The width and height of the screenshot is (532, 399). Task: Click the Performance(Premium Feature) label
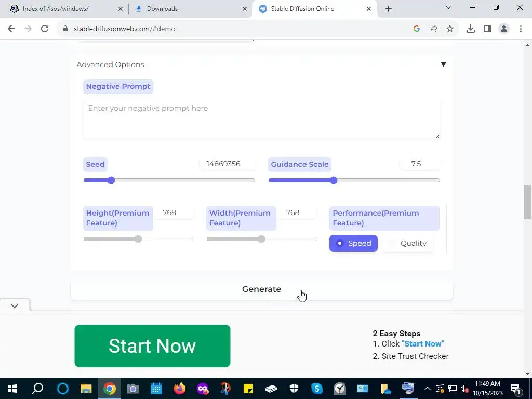click(384, 218)
